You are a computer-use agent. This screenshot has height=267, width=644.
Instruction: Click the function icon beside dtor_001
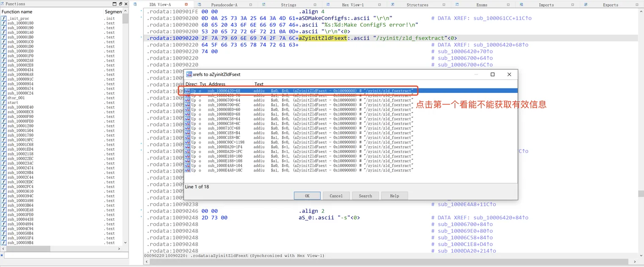click(4, 98)
